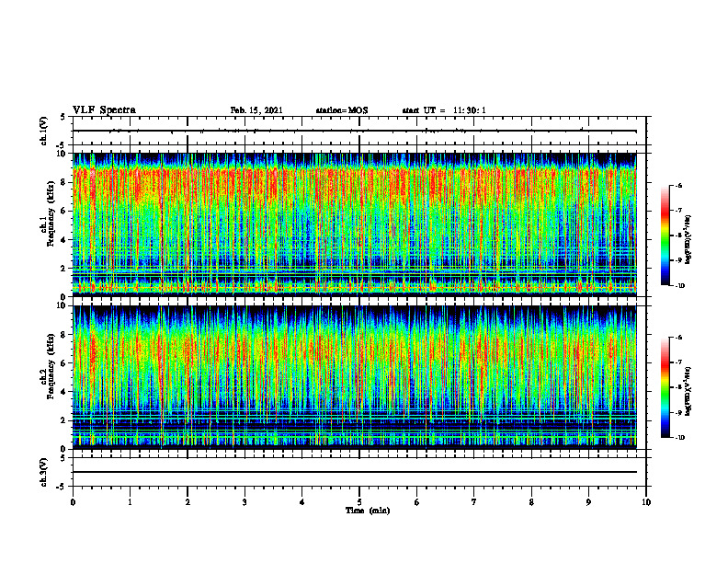Click the time axis tick label "7"

(474, 502)
